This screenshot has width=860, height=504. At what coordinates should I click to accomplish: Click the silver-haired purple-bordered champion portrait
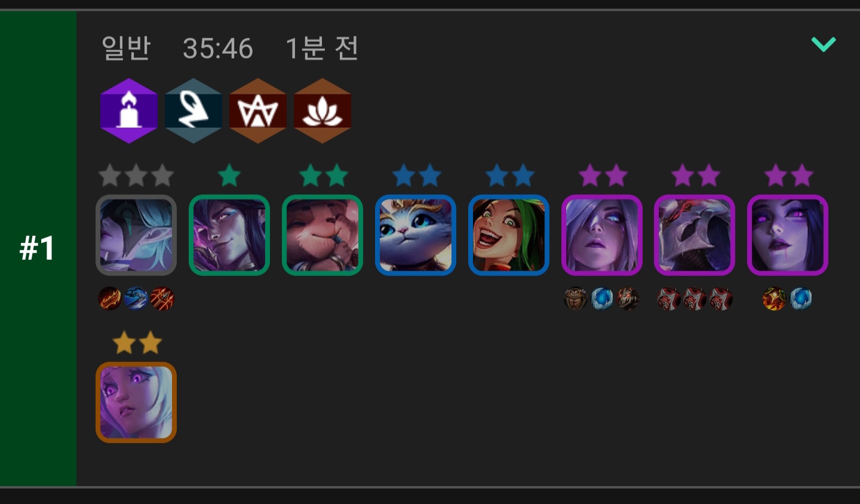[602, 235]
